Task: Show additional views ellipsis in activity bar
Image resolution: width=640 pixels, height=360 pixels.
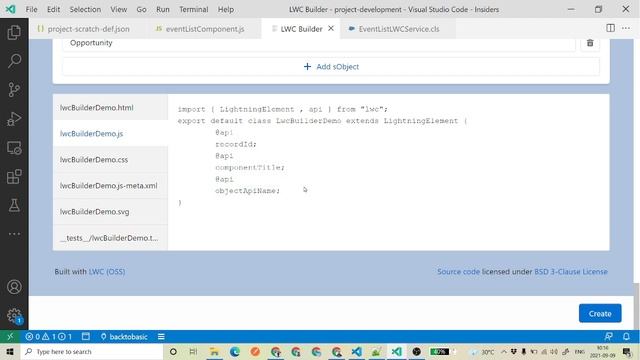Action: point(14,234)
